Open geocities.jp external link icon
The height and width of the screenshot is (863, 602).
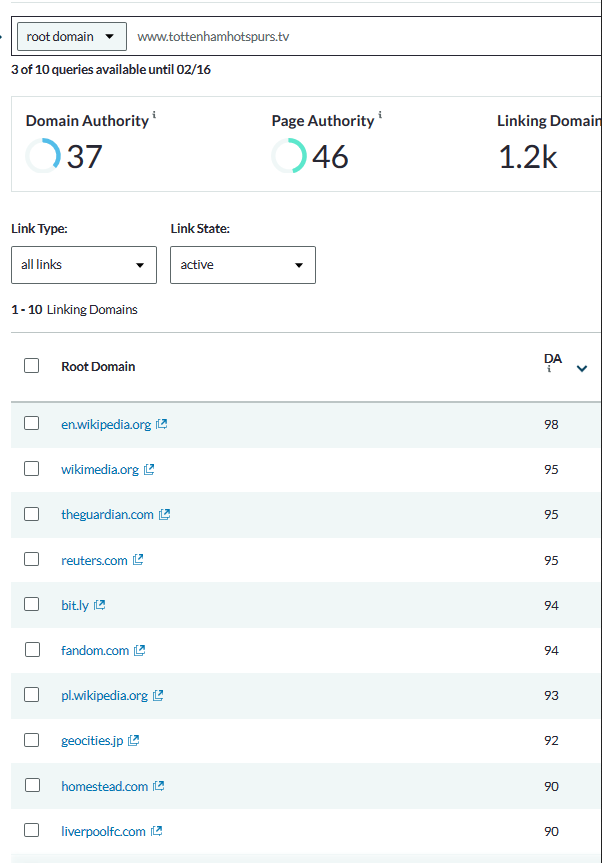(134, 740)
